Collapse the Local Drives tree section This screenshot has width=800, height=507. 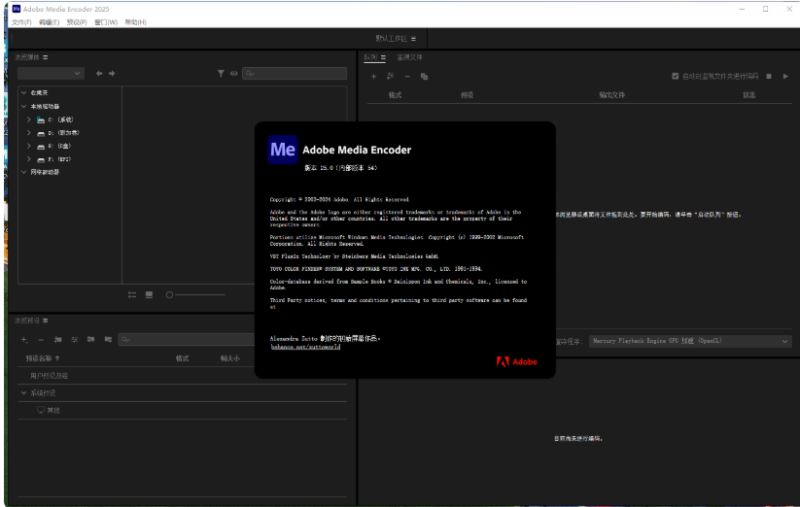click(x=23, y=106)
